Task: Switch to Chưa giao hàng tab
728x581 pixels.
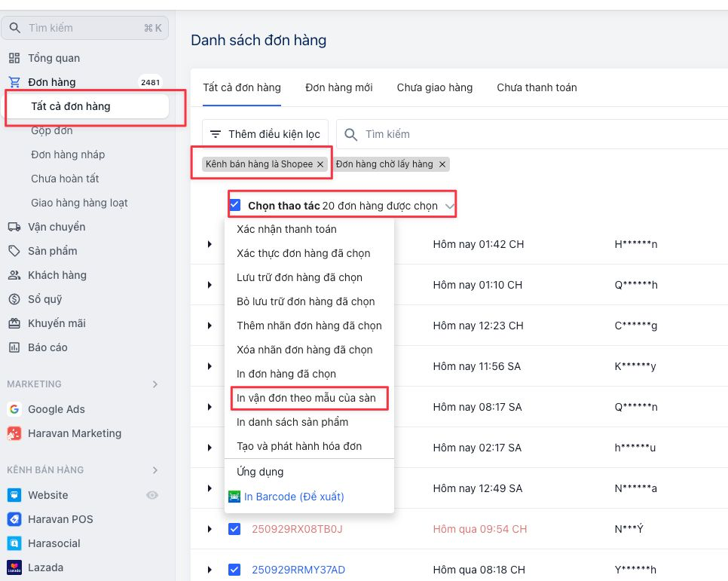Action: point(435,87)
